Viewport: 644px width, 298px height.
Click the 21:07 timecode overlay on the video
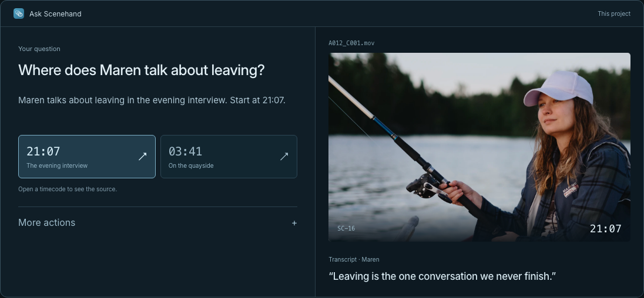(x=605, y=229)
